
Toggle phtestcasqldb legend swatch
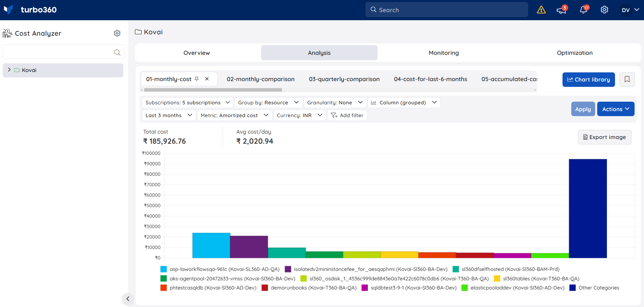pyautogui.click(x=164, y=288)
